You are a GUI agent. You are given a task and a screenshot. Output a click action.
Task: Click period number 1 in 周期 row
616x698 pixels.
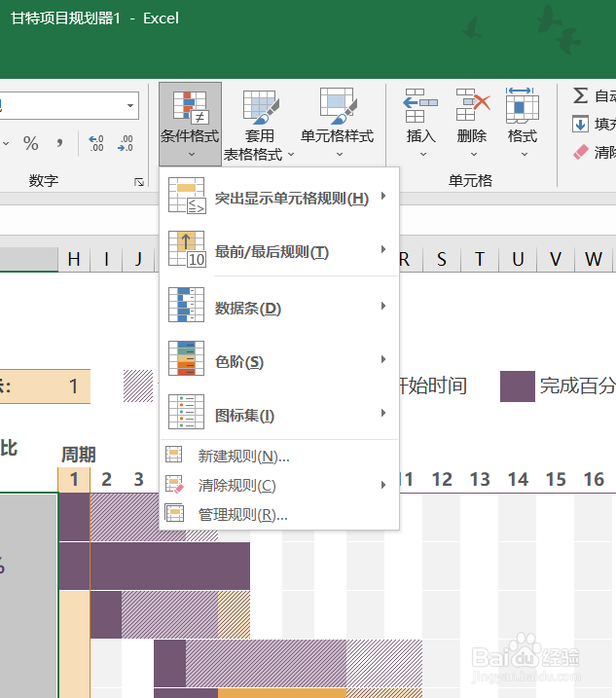tap(74, 480)
